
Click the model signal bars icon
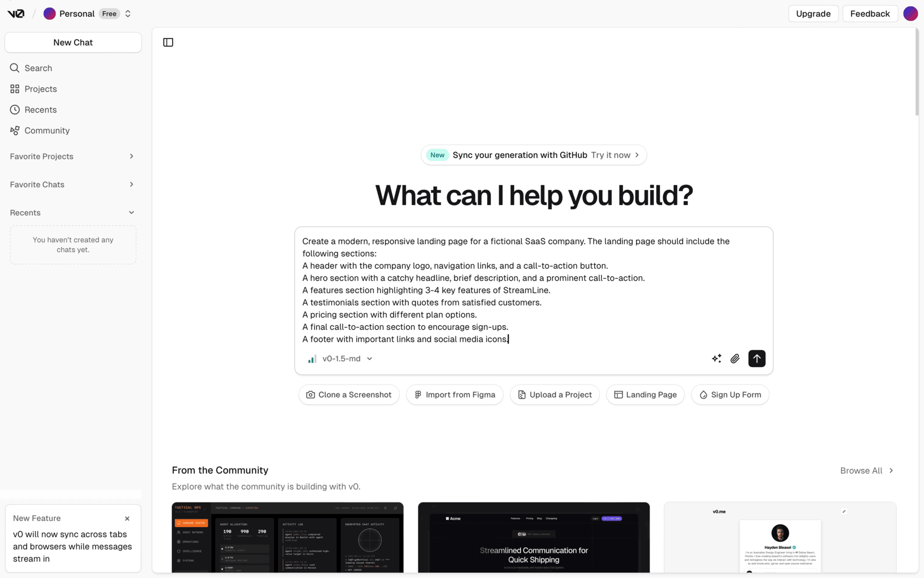coord(312,359)
